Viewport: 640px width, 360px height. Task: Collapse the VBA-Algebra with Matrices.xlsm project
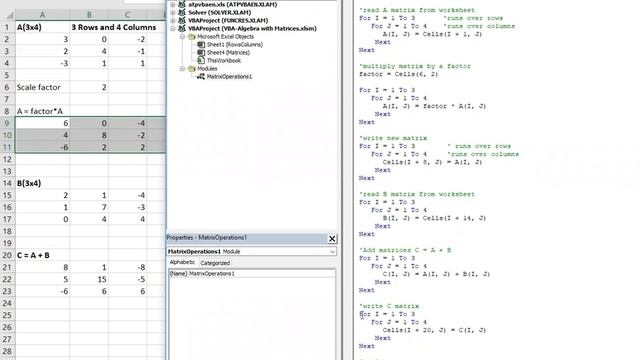tap(173, 29)
